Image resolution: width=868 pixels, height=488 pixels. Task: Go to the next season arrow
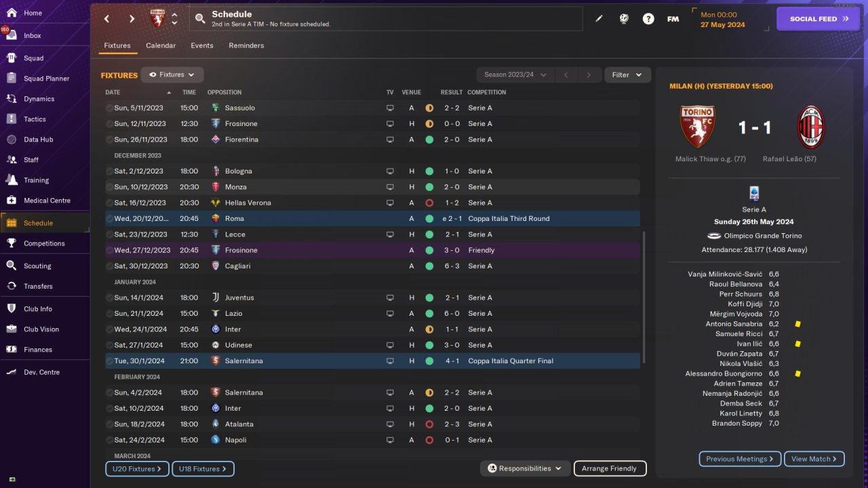(x=589, y=75)
